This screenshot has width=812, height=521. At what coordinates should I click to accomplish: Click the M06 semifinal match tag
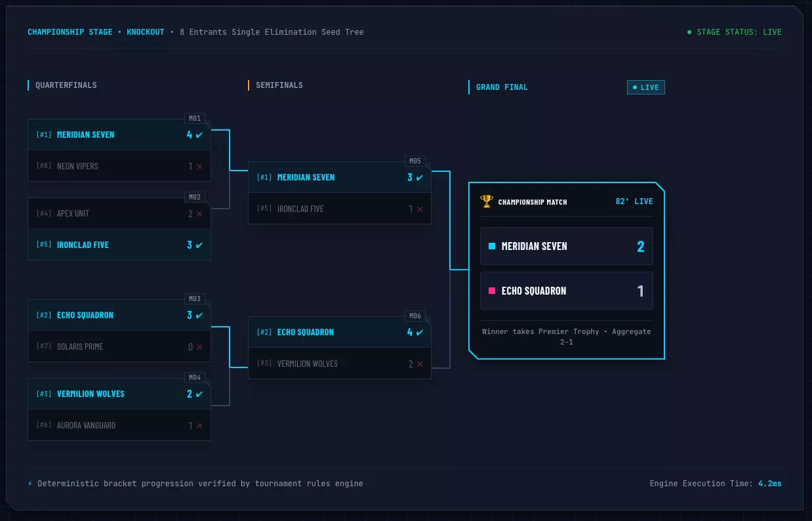pos(415,316)
